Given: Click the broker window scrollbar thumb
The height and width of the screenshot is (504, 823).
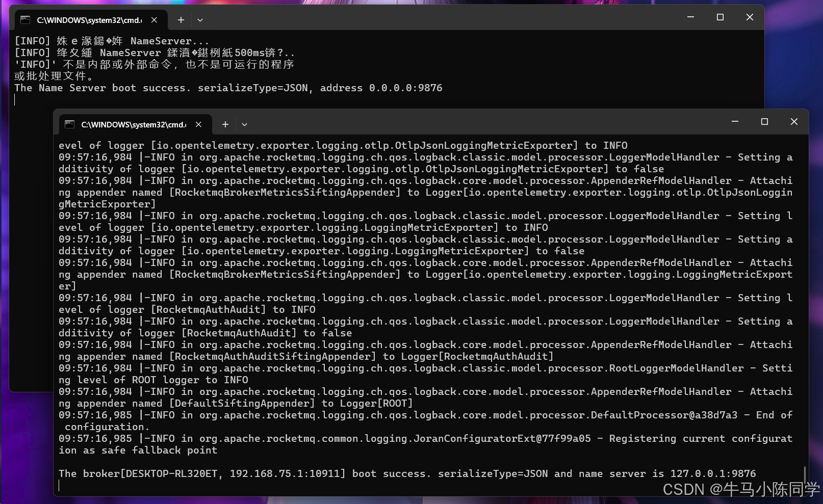Looking at the screenshot, I should 805,475.
